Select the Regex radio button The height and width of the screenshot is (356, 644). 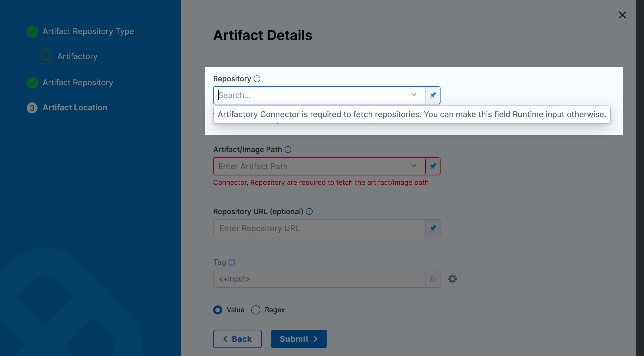pyautogui.click(x=256, y=310)
